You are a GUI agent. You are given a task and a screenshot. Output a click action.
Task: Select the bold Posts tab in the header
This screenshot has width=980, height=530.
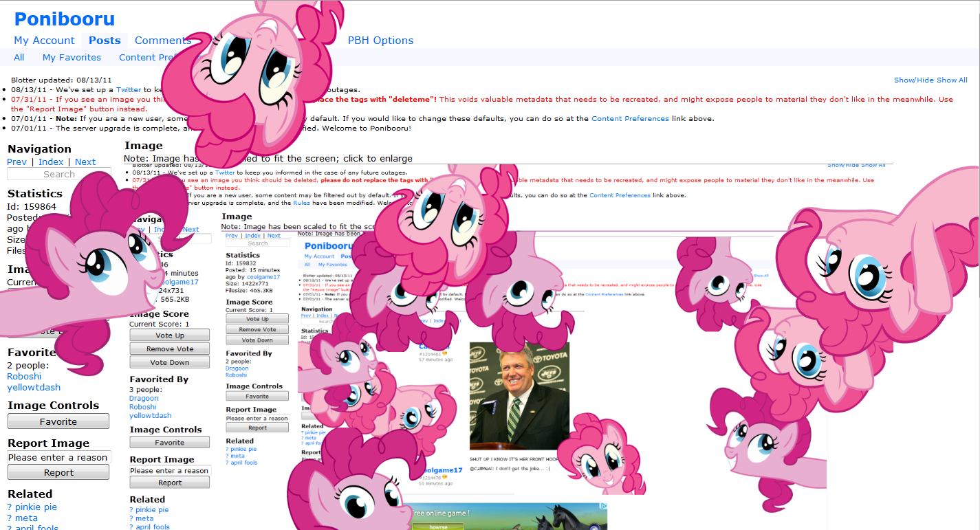(105, 41)
